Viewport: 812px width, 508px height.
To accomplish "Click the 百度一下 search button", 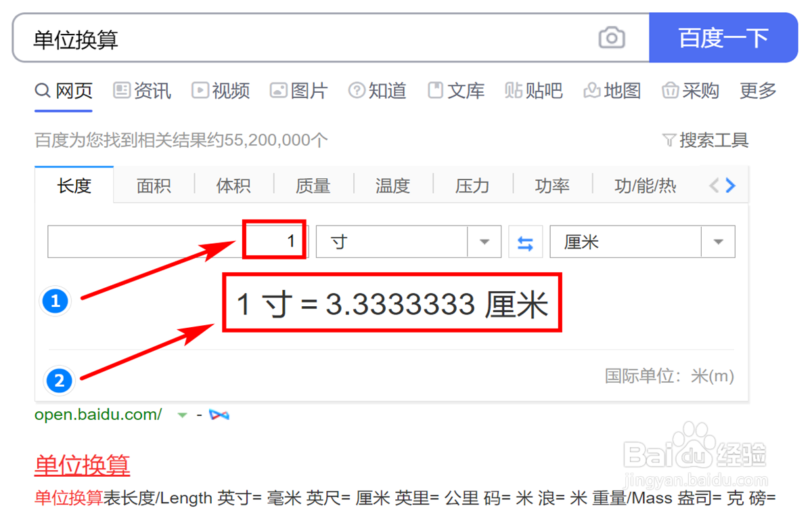I will pos(723,38).
